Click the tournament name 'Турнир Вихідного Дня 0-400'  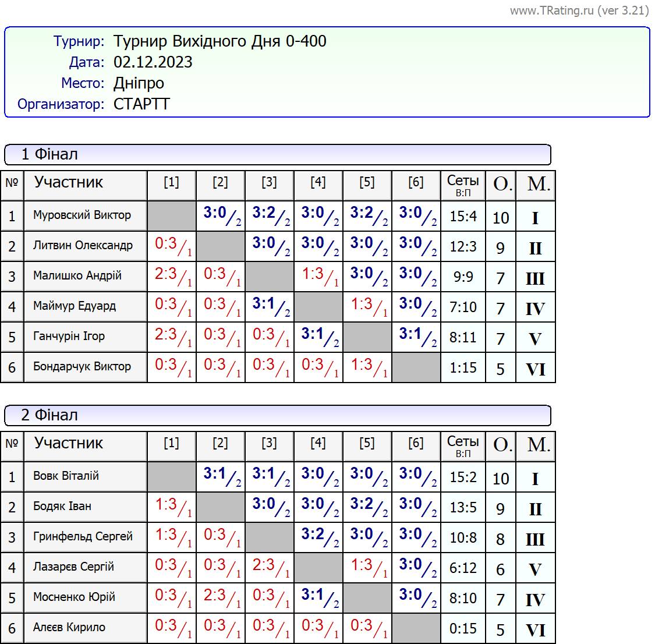point(220,41)
